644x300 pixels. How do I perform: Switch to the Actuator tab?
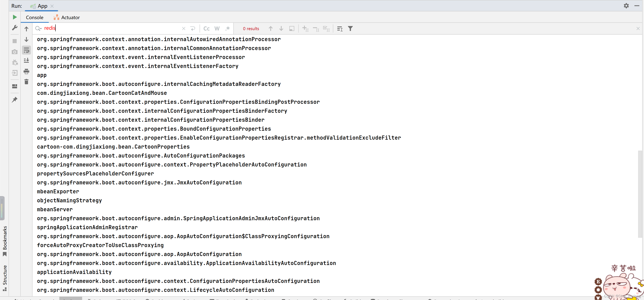tap(67, 17)
